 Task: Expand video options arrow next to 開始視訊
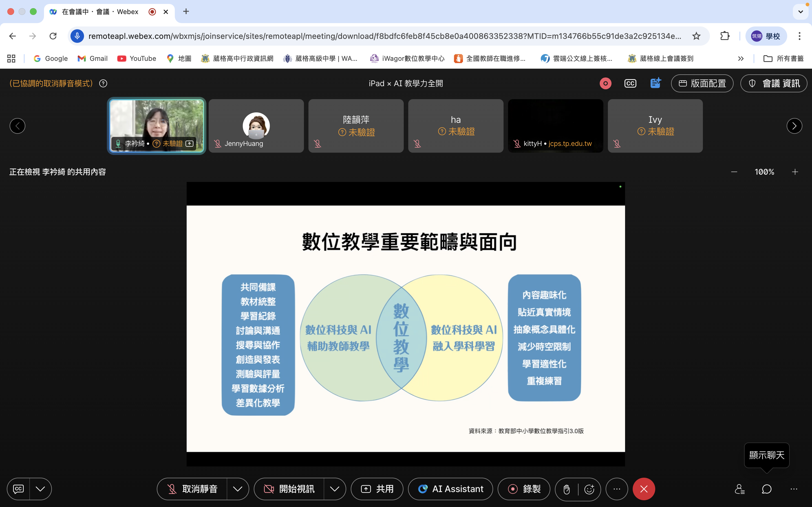tap(335, 489)
